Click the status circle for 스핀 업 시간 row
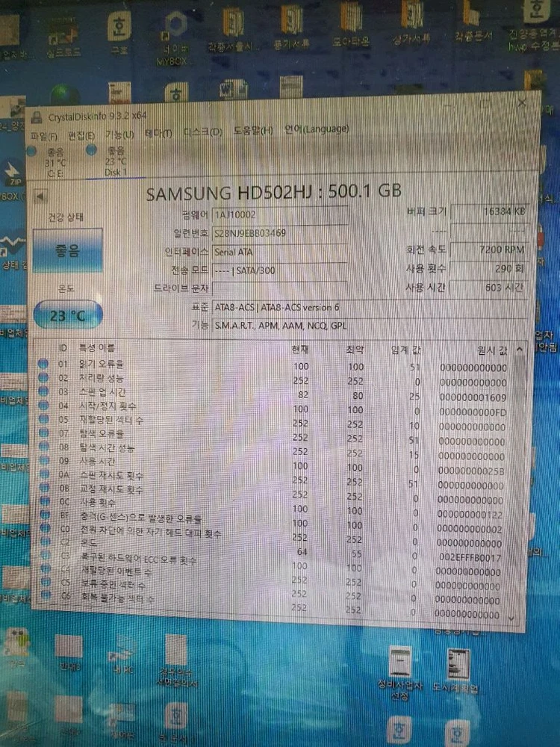Image resolution: width=560 pixels, height=747 pixels. click(43, 391)
